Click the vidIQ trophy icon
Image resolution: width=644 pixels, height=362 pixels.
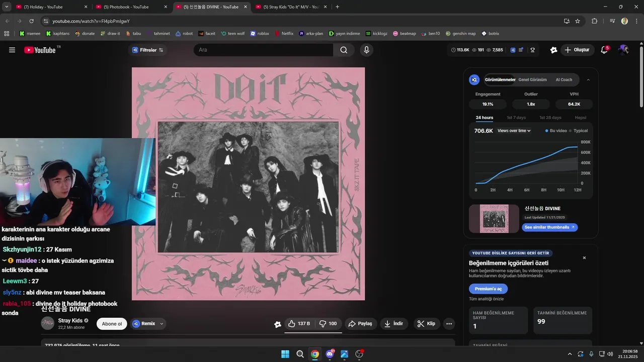(532, 50)
